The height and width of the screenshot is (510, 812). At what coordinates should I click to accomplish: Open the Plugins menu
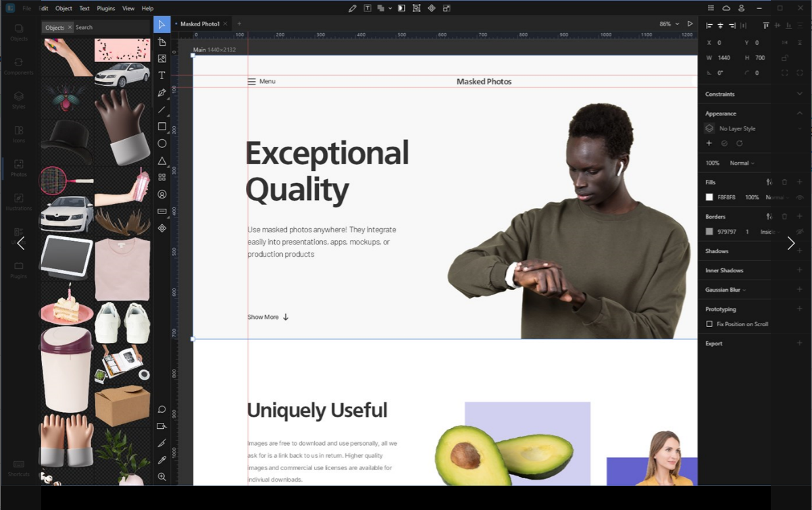tap(106, 8)
